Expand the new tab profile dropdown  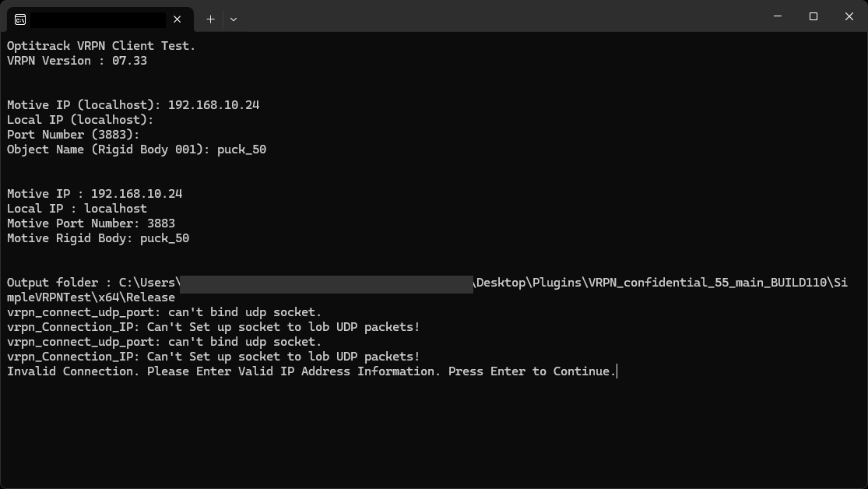[x=233, y=19]
